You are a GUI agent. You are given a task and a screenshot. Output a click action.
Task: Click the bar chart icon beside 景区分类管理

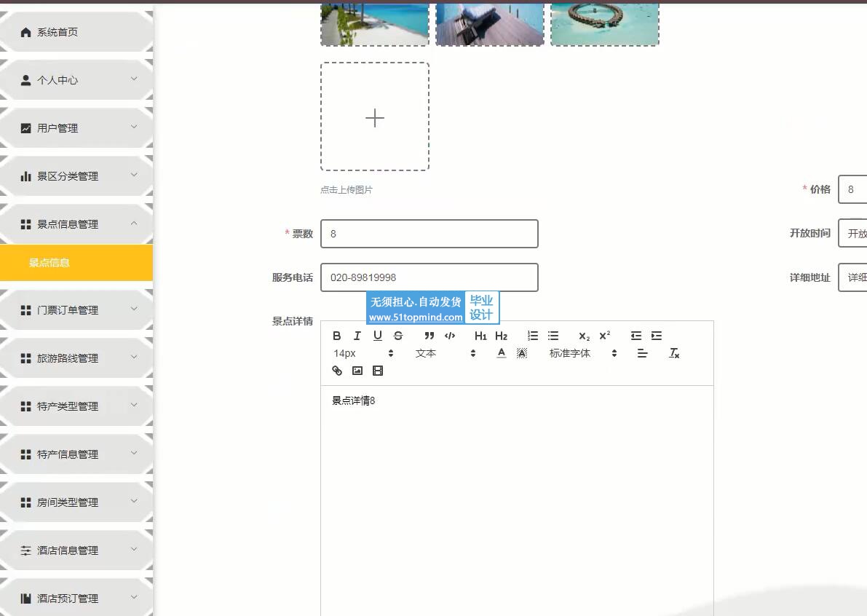click(x=25, y=176)
